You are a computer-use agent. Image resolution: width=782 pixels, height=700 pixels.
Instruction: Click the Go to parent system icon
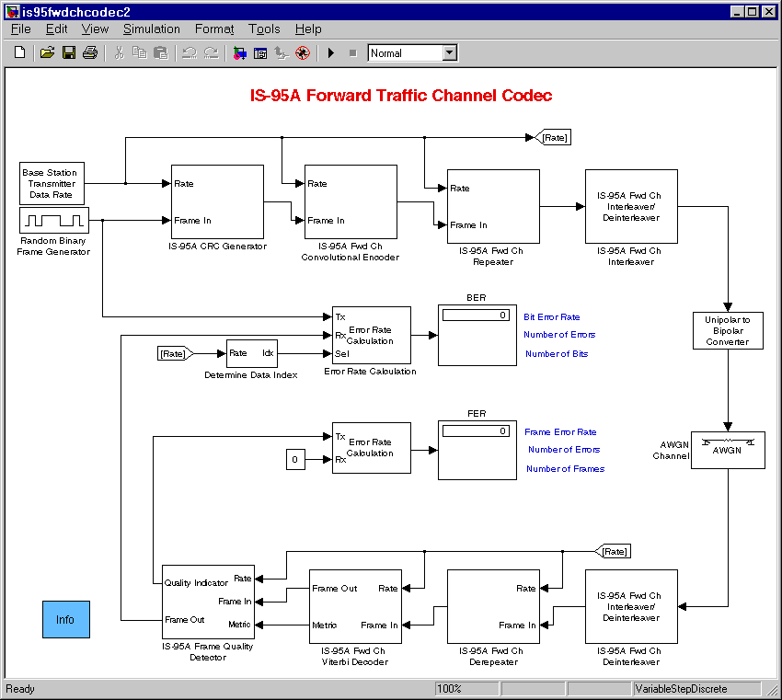[282, 52]
